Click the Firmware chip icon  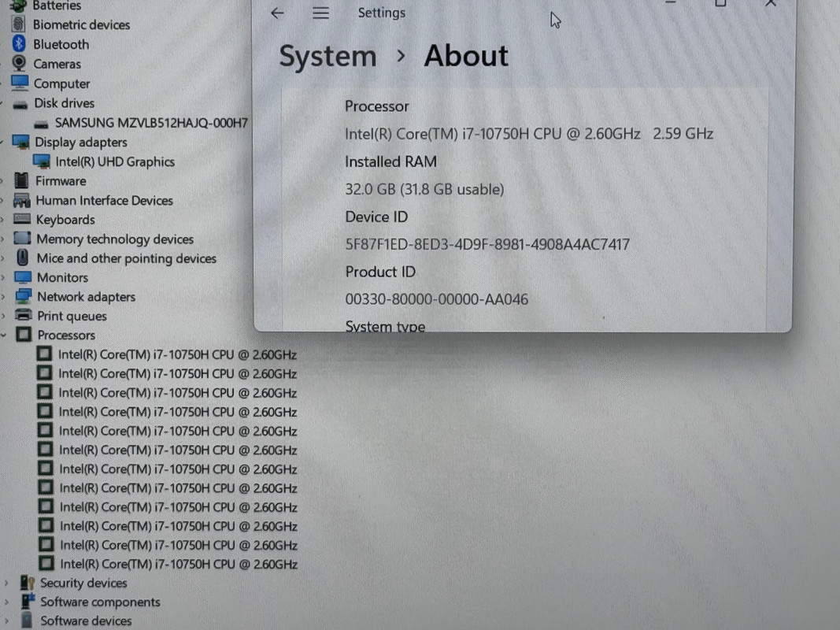click(21, 180)
